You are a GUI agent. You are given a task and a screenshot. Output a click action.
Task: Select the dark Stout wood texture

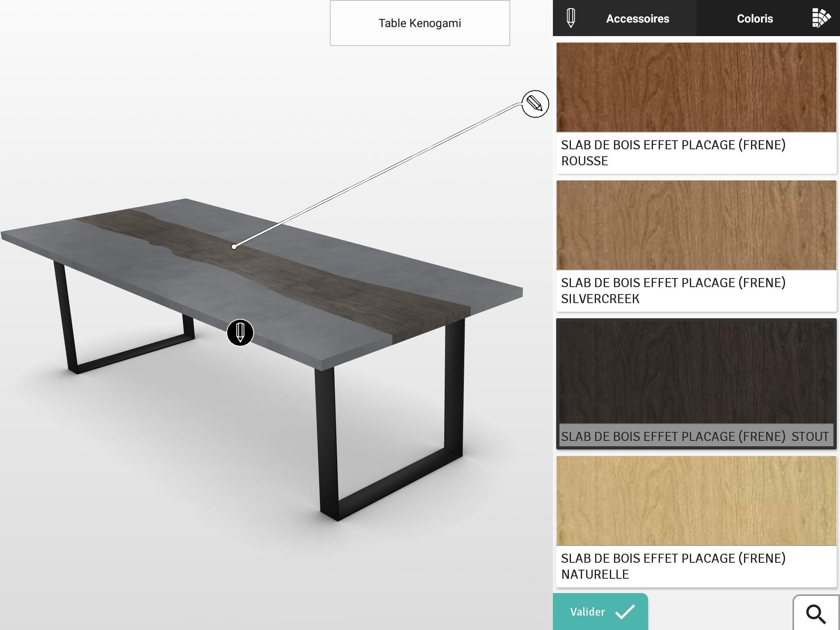coord(696,371)
